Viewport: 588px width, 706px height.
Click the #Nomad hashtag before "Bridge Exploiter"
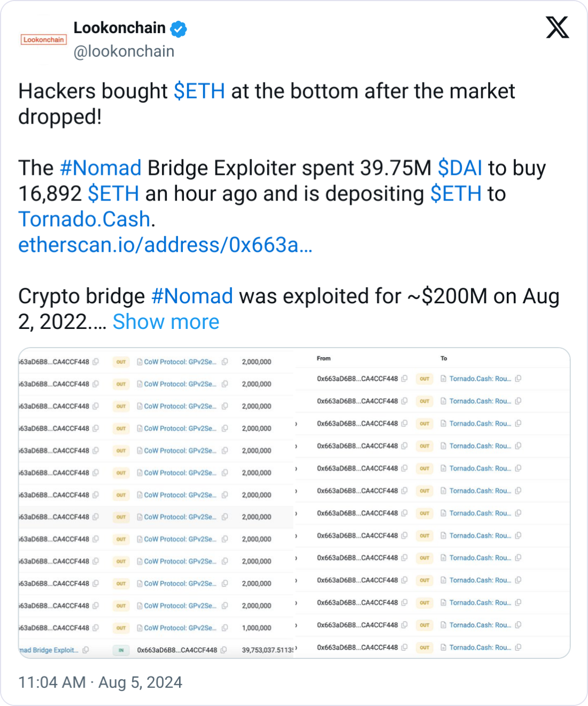(100, 168)
